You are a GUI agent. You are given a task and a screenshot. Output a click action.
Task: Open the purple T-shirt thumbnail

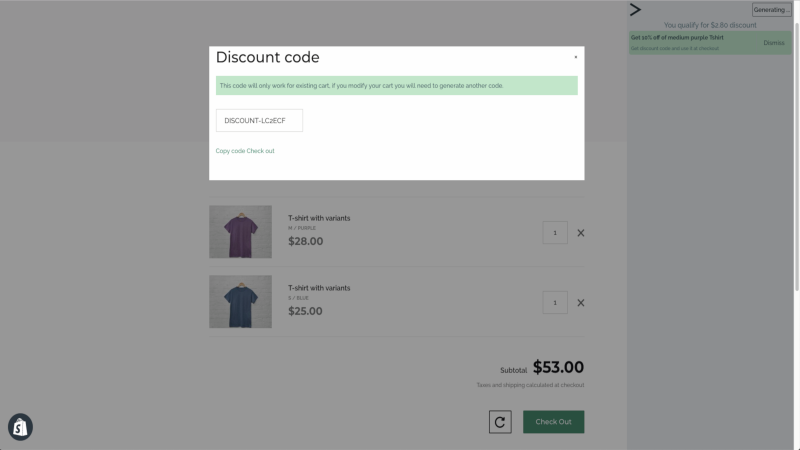[240, 232]
